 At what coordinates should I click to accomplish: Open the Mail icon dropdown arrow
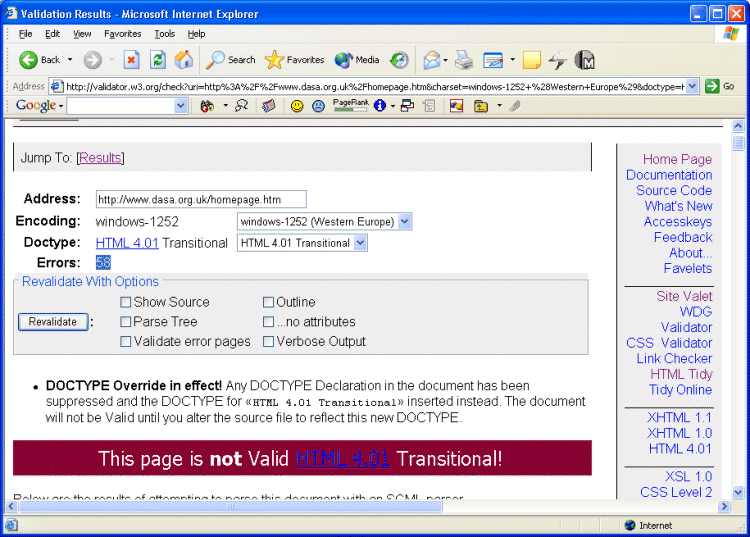click(x=445, y=60)
